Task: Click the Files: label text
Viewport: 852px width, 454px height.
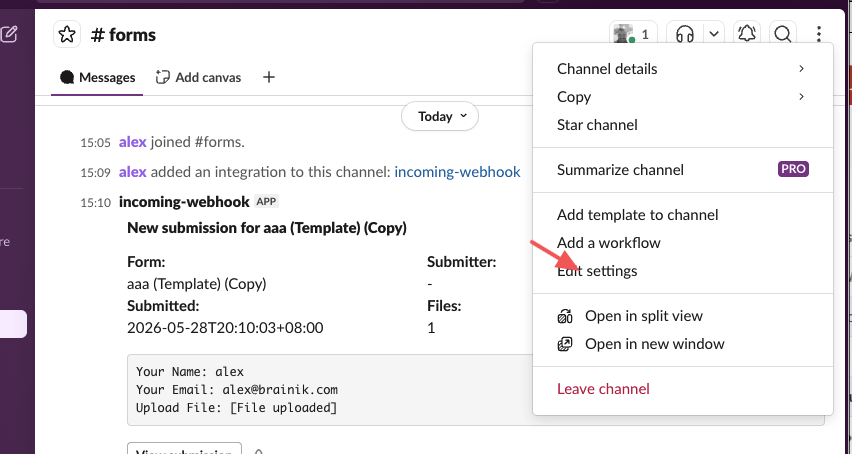Action: pos(444,306)
